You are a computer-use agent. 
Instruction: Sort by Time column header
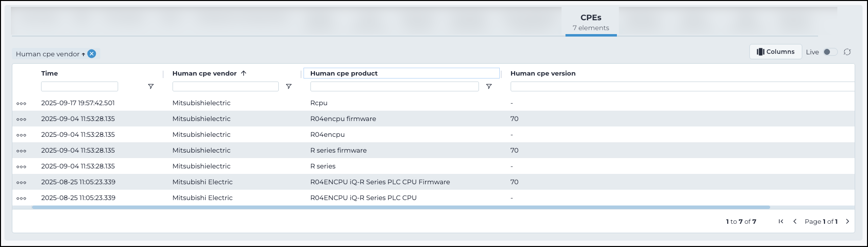click(x=49, y=73)
